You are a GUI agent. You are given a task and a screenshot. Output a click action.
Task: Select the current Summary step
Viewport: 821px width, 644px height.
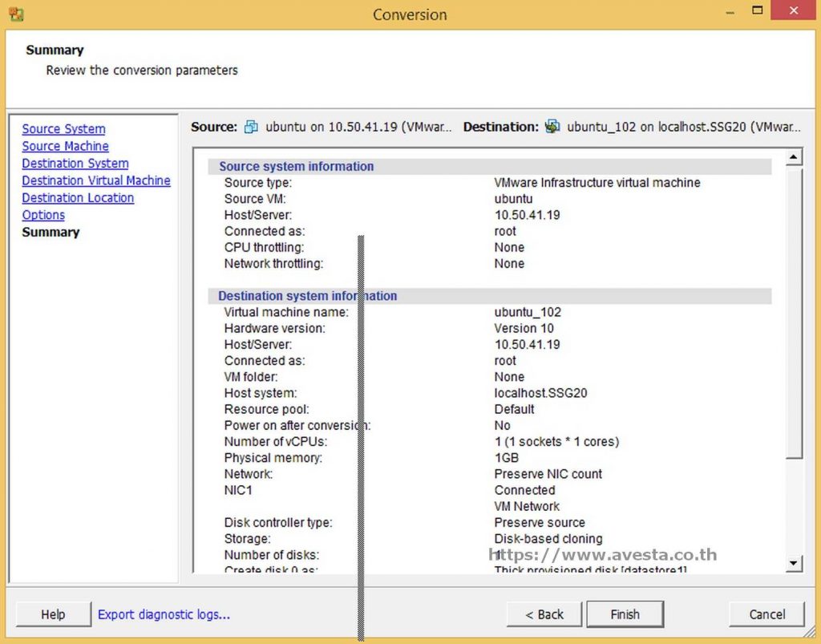point(51,233)
